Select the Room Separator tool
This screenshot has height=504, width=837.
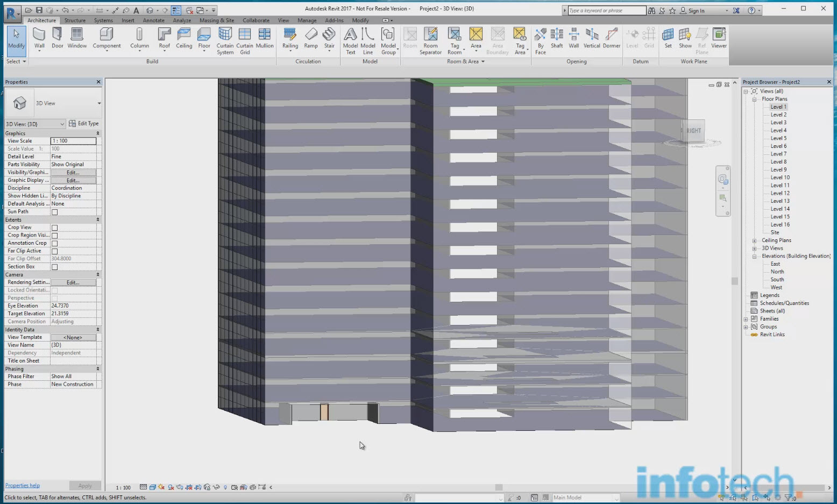(x=430, y=41)
